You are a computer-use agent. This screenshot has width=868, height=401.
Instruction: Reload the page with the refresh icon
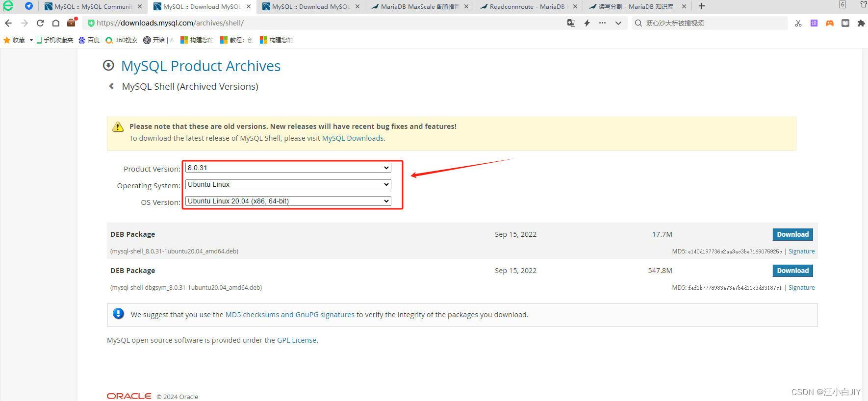pyautogui.click(x=40, y=23)
